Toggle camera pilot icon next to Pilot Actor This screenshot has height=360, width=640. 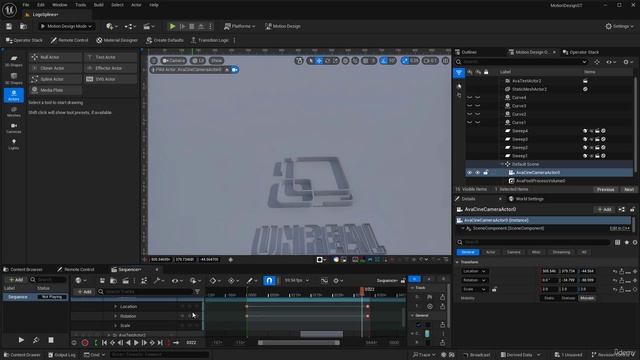[x=235, y=70]
